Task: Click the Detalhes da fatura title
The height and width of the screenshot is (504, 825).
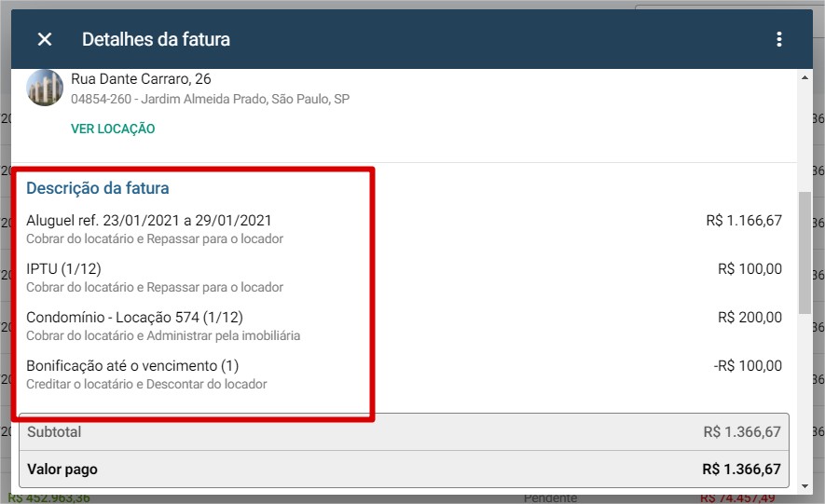Action: 156,39
